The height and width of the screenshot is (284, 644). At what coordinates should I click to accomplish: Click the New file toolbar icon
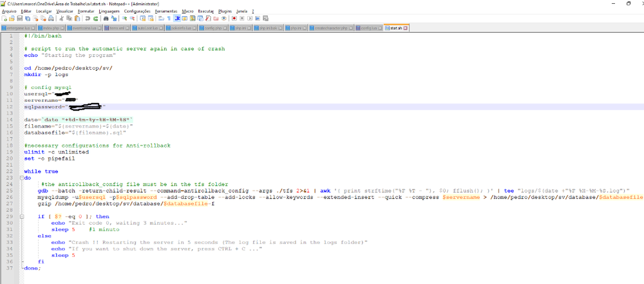[x=5, y=19]
